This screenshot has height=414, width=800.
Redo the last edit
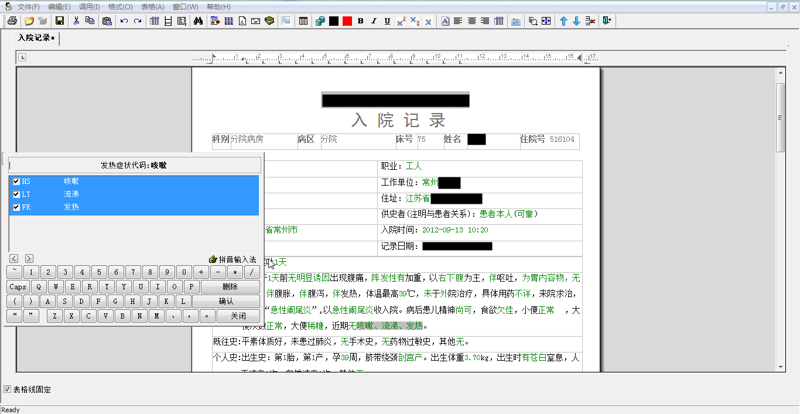(x=137, y=21)
